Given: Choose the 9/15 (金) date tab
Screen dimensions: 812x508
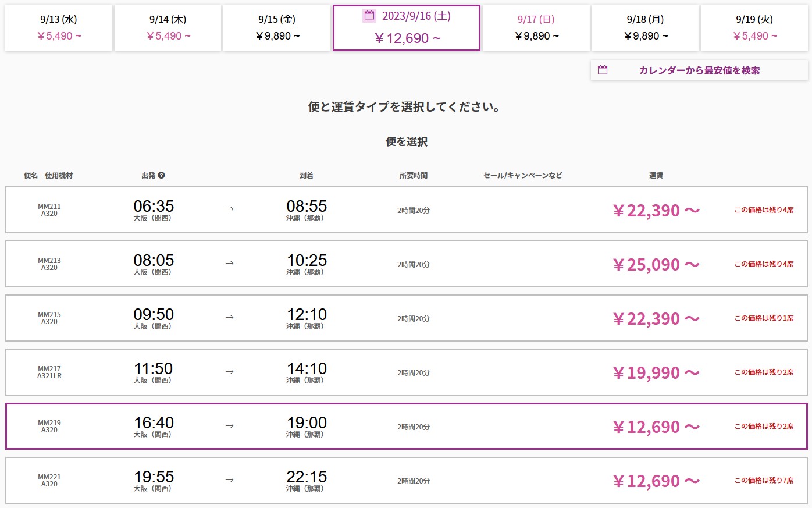Looking at the screenshot, I should (x=277, y=28).
